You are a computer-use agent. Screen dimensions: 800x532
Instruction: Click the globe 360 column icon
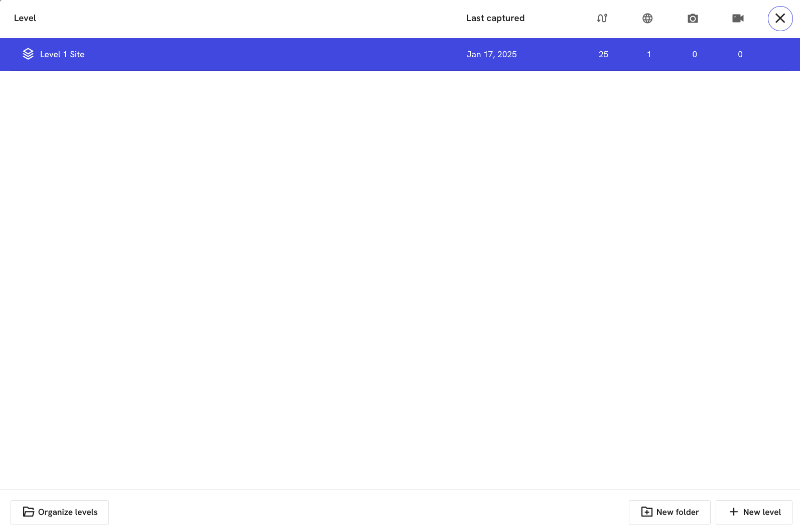click(x=647, y=18)
